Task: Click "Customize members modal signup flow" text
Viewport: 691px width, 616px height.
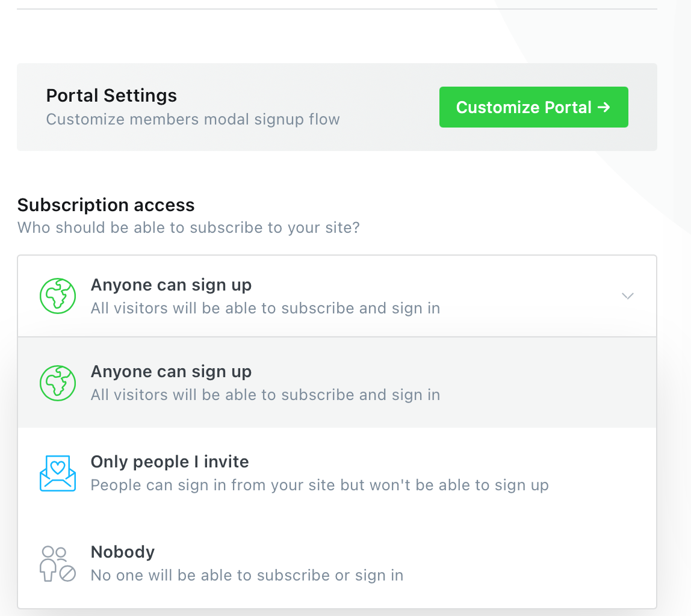Action: point(193,119)
